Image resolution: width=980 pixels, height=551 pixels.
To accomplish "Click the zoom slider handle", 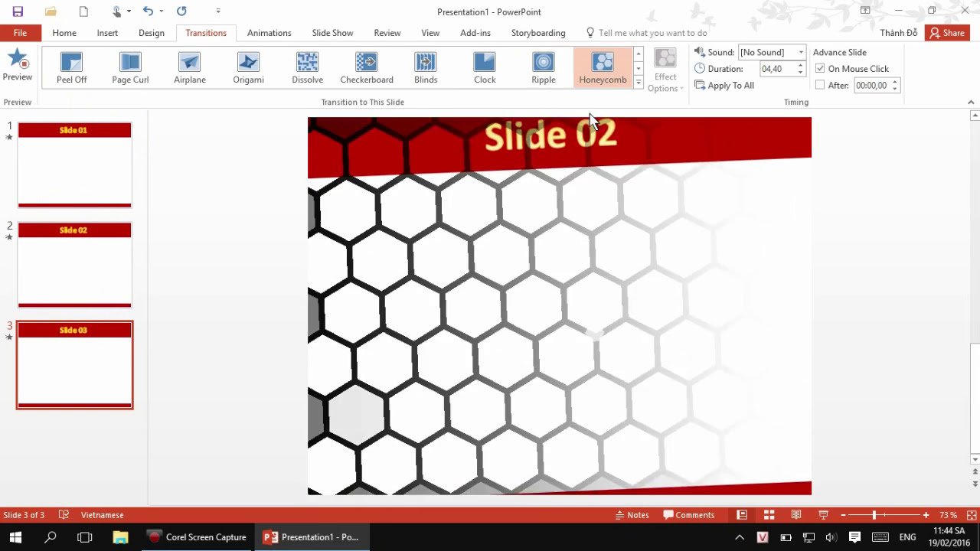I will tap(874, 515).
